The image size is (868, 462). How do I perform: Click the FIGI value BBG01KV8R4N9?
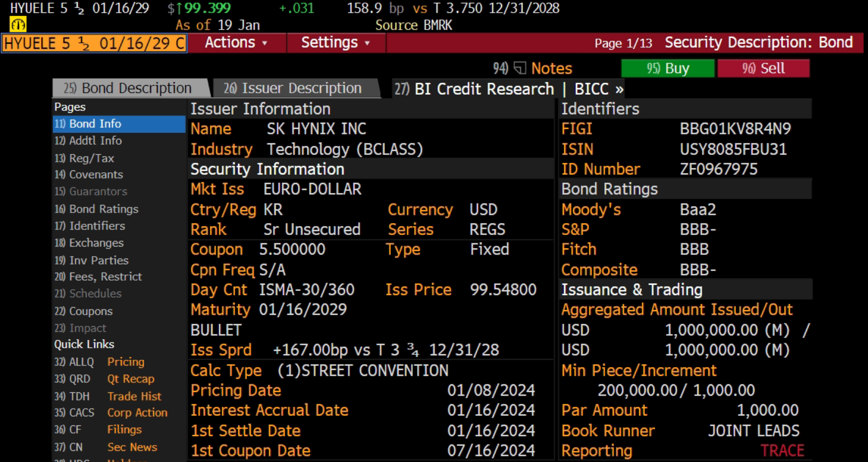(x=735, y=129)
